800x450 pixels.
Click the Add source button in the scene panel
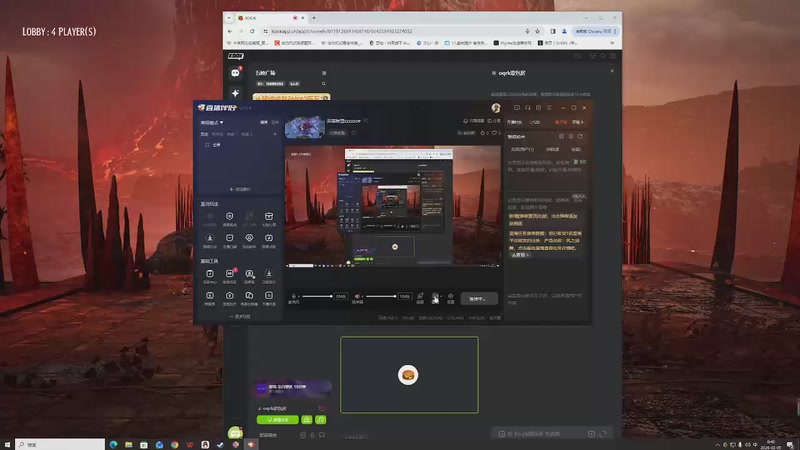[239, 189]
